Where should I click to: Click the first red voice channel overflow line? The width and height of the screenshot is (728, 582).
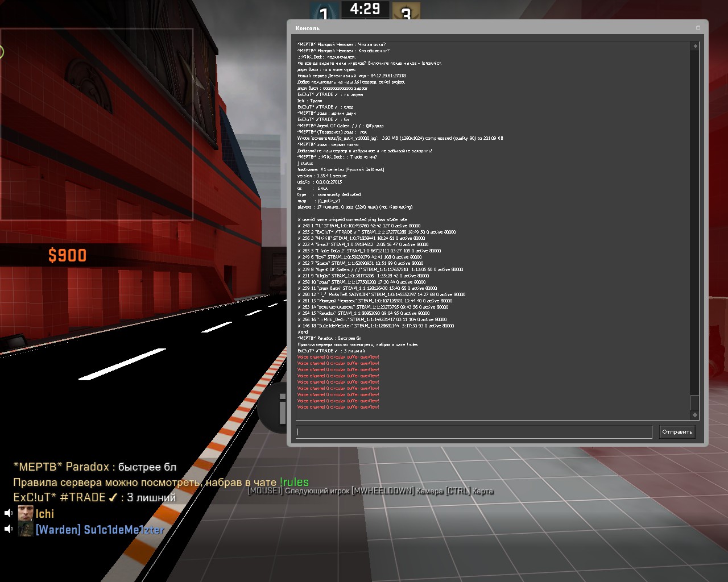[x=338, y=357]
